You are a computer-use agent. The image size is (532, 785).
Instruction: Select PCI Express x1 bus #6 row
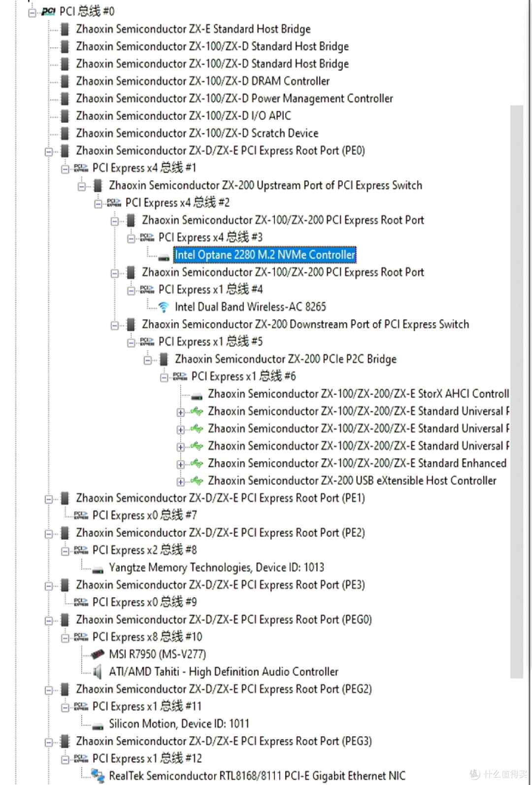click(x=244, y=376)
